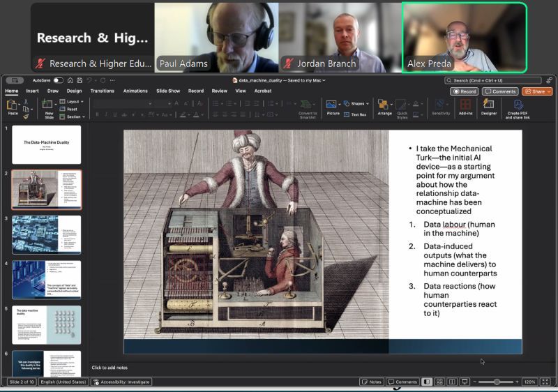Select slide 1 thumbnail titled Data-Machine Duality
This screenshot has width=558, height=392.
click(x=47, y=144)
